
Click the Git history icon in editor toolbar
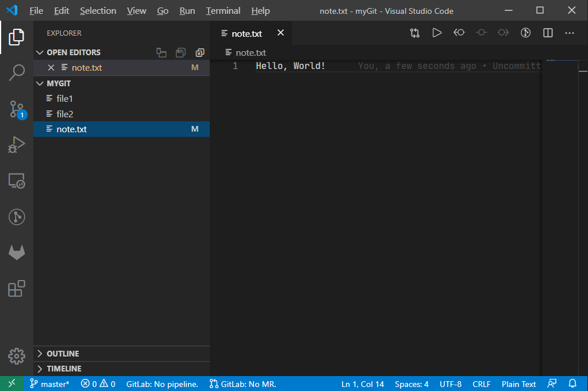click(526, 33)
